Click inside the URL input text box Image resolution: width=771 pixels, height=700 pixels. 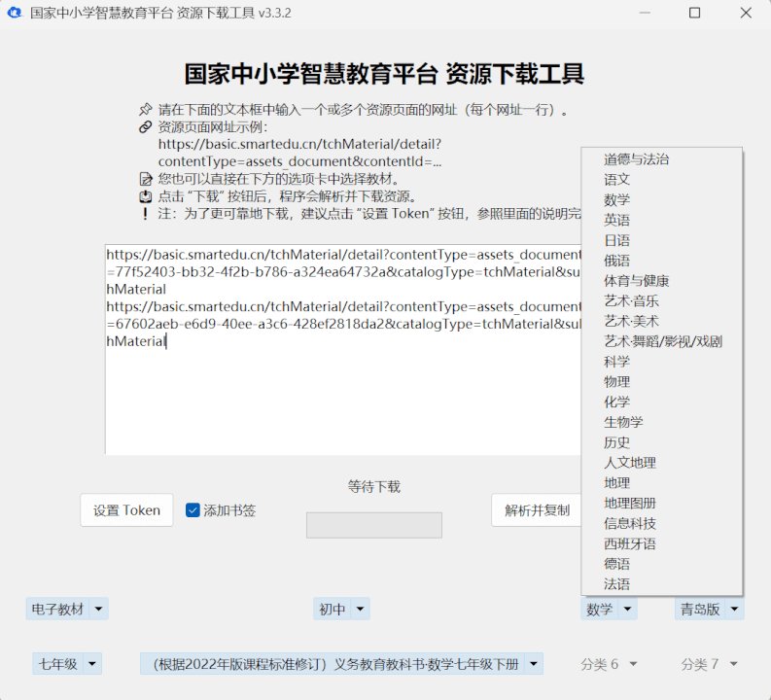pos(343,349)
